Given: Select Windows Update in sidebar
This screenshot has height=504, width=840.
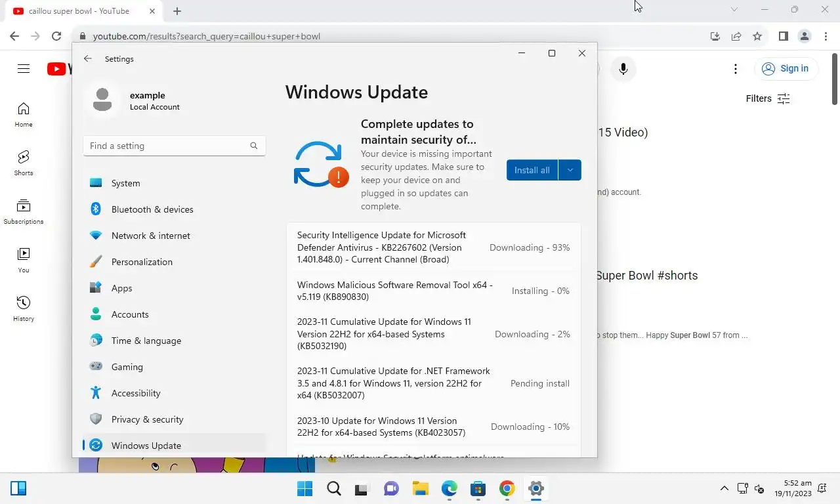Looking at the screenshot, I should point(174,446).
